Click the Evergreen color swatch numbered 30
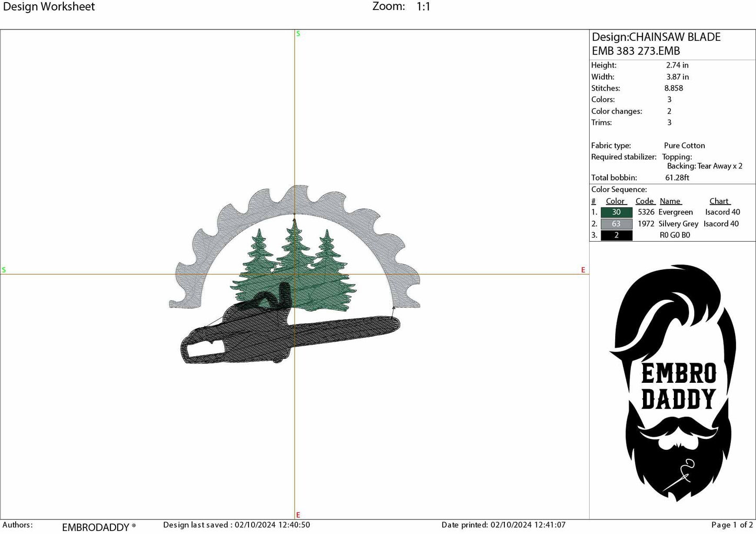The image size is (756, 534). (616, 212)
